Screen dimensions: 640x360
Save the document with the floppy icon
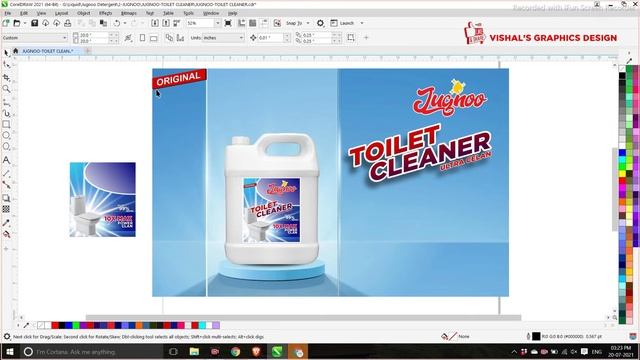pos(35,23)
